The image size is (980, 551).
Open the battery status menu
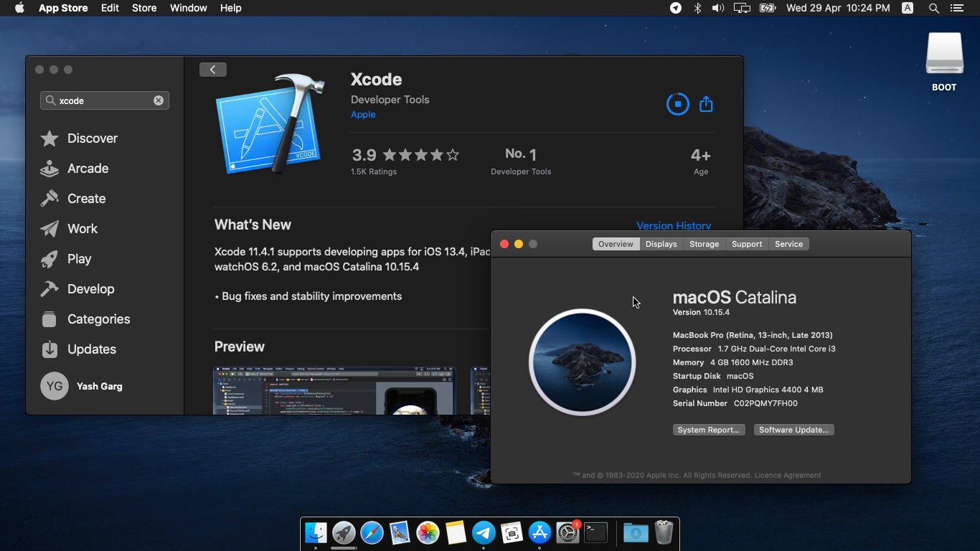pyautogui.click(x=768, y=8)
